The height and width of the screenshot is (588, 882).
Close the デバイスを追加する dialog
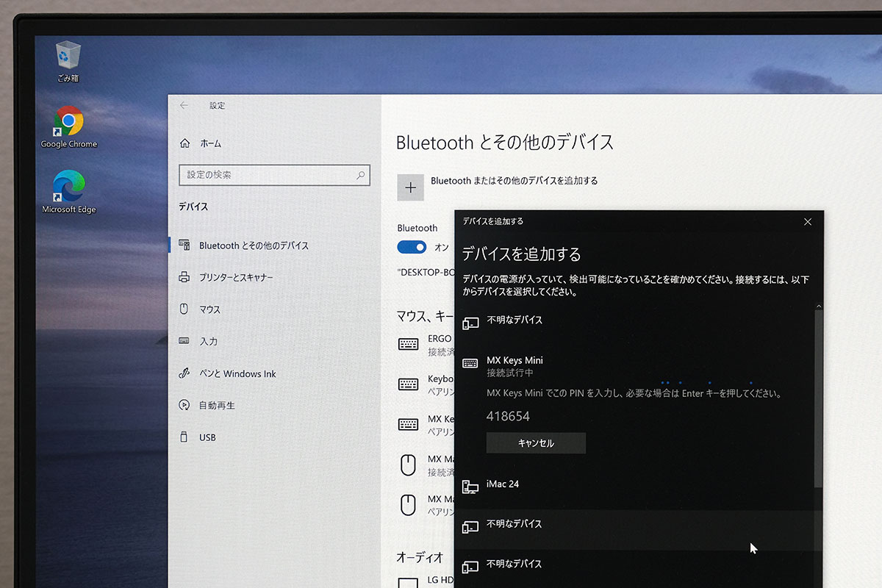[x=808, y=221]
